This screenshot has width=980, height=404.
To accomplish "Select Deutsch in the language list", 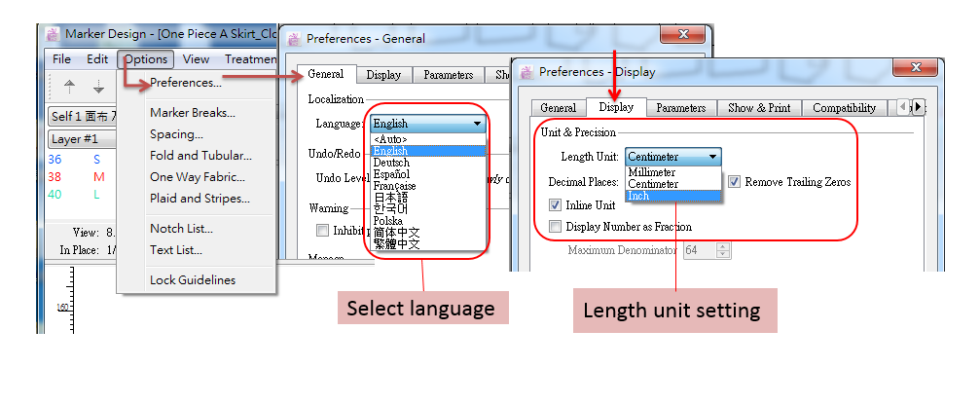I will pos(390,163).
